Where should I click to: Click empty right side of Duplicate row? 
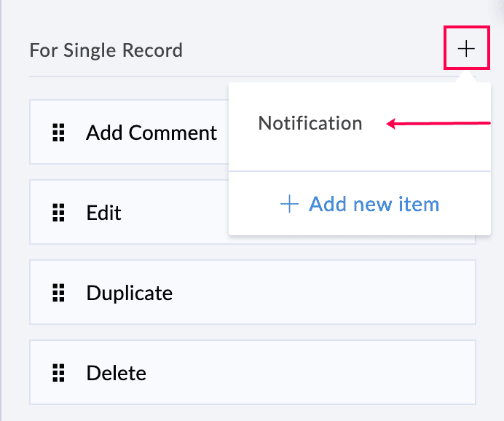364,293
